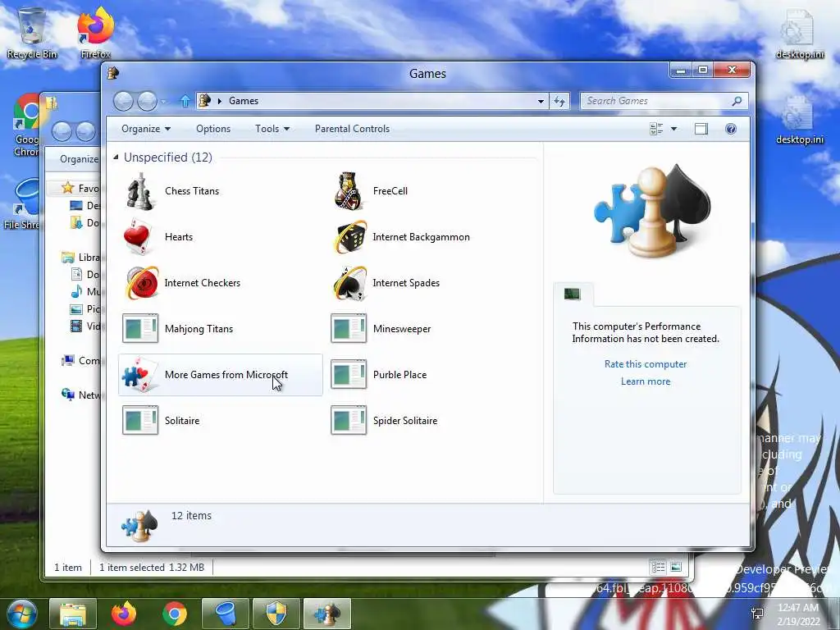Click the search magnifier icon
Screen dimensions: 840x630
point(737,101)
